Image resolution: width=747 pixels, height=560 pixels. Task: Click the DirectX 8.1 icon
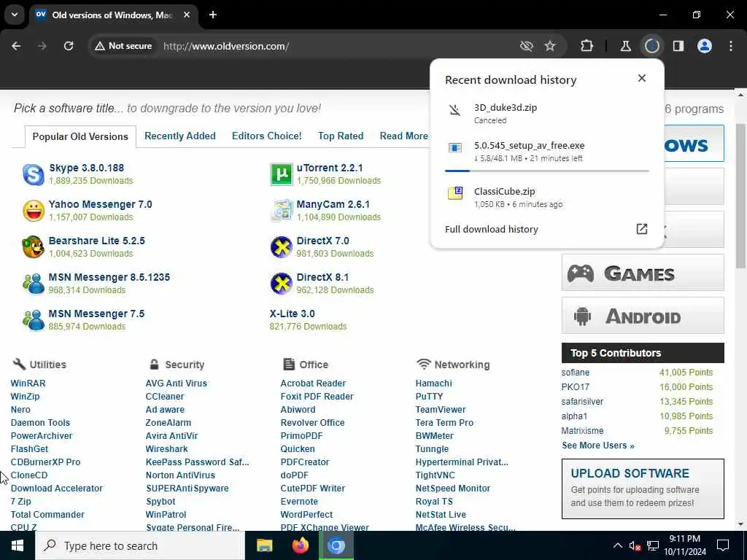[281, 284]
